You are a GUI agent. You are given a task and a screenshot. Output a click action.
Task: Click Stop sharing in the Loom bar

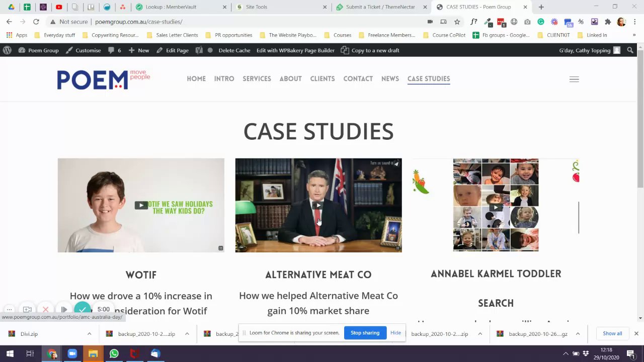[365, 333]
